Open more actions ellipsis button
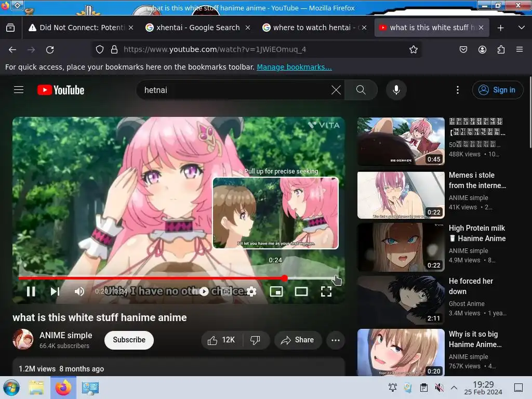Screen dimensions: 532x399 [x=336, y=340]
